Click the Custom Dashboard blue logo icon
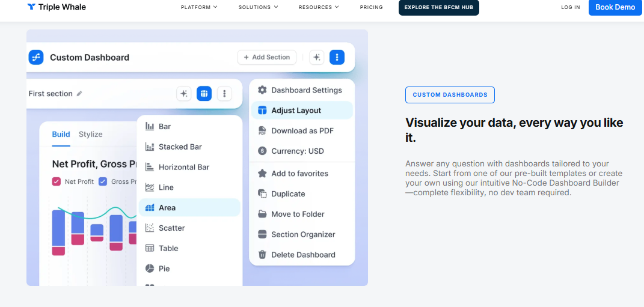644x307 pixels. (x=36, y=58)
